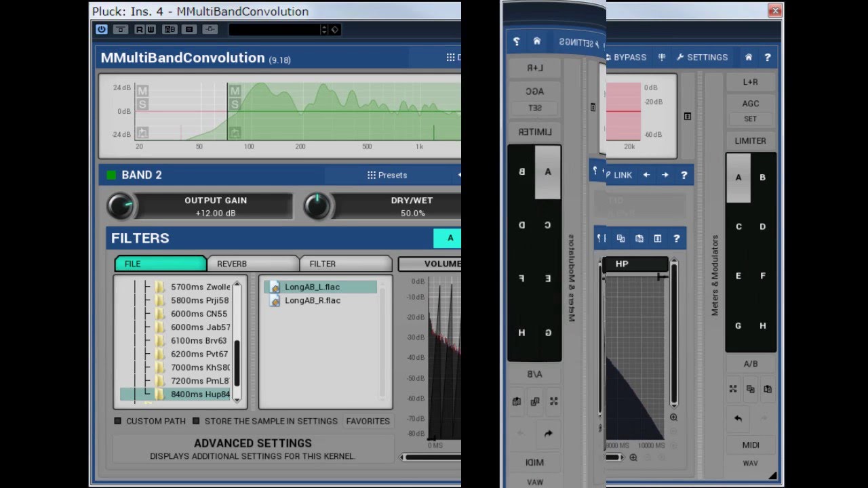The image size is (868, 488).
Task: Click unmirrored morph icon below A/B
Action: click(x=733, y=389)
